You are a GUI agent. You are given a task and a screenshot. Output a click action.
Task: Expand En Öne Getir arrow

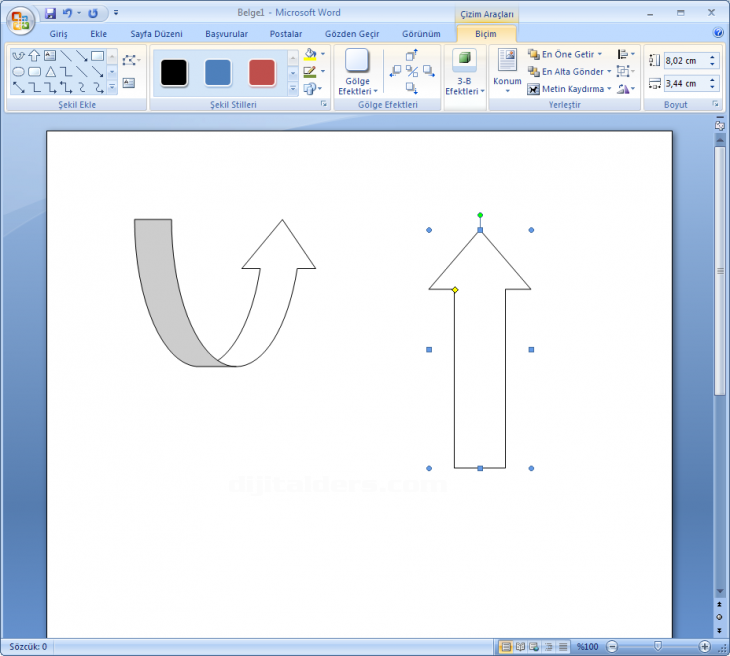coord(600,54)
